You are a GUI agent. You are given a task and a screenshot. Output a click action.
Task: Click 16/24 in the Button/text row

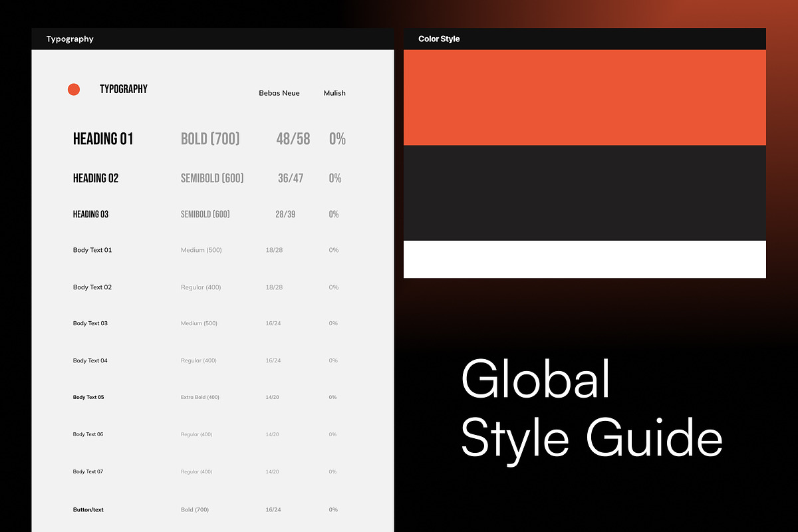273,509
